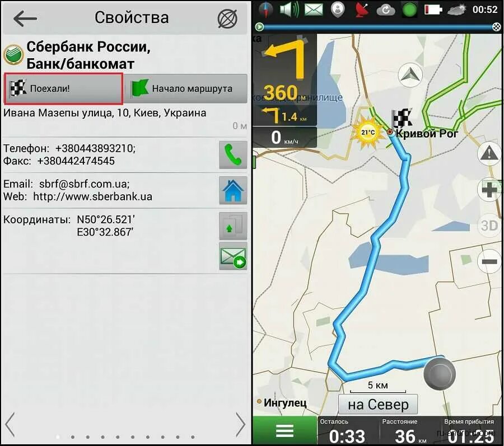504x446 pixels.
Task: Tap the send-by-message envelope icon
Action: [233, 256]
